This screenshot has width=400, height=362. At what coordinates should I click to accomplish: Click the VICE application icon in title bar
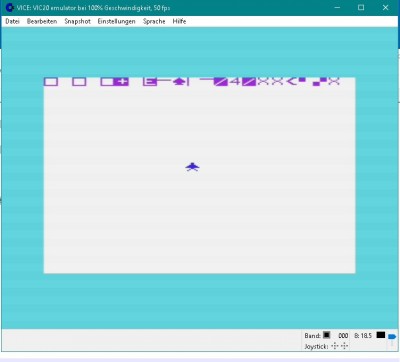(10, 7)
